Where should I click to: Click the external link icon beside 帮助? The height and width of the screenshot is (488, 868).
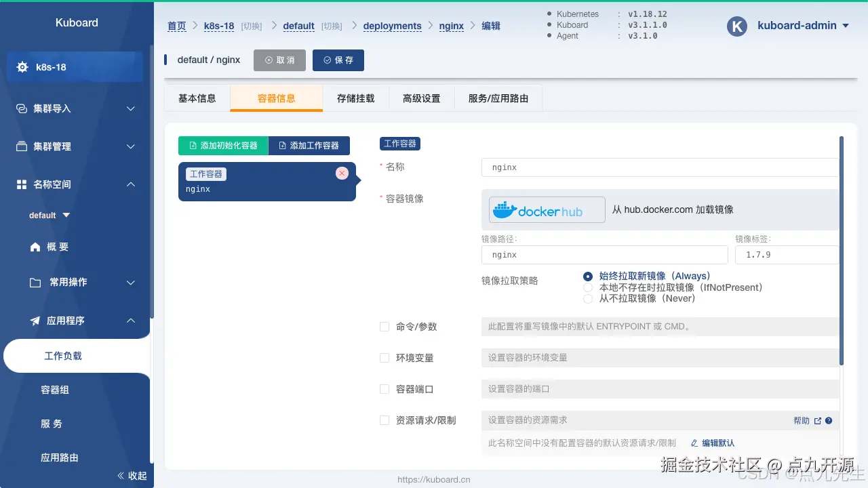[818, 420]
